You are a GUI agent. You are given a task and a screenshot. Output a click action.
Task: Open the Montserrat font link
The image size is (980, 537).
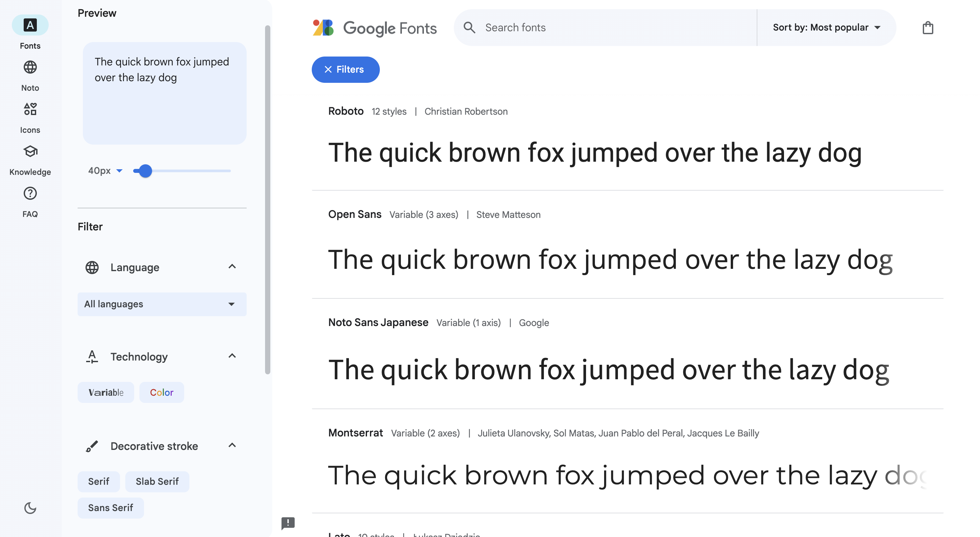pos(355,433)
